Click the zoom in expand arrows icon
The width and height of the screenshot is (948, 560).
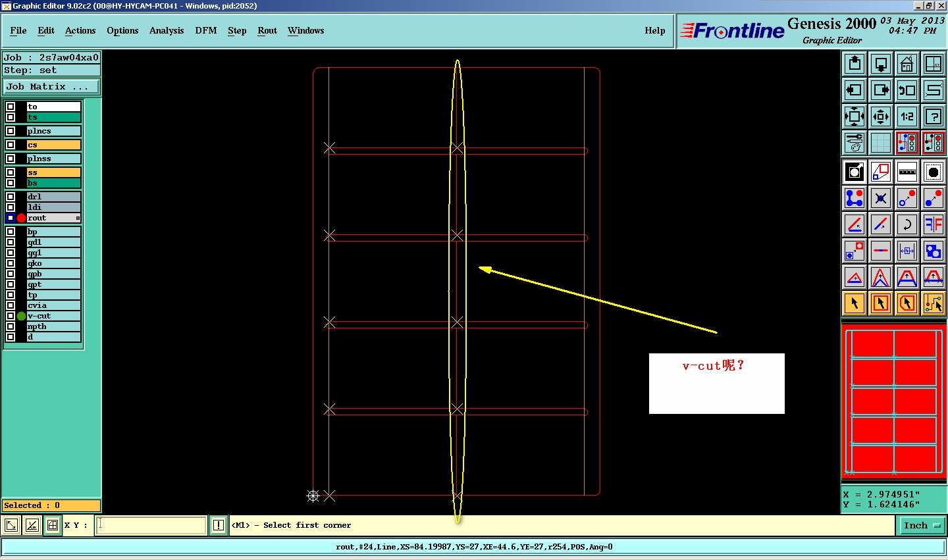pyautogui.click(x=855, y=116)
